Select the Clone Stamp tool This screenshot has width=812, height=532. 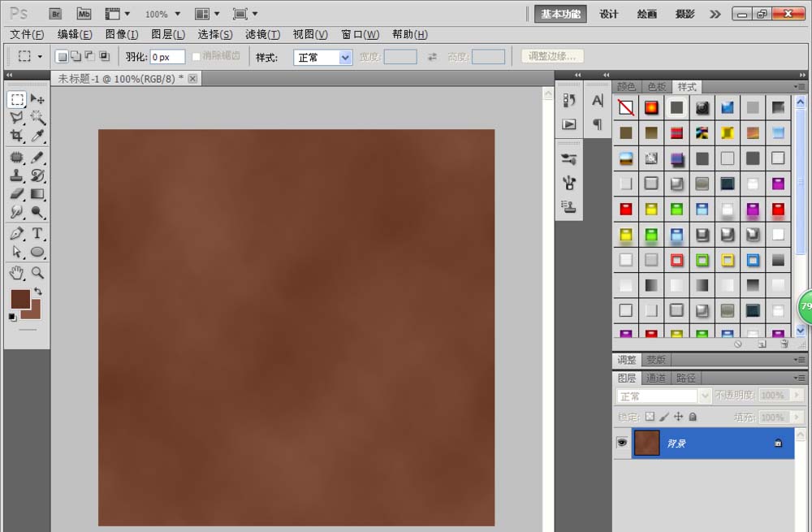(x=16, y=175)
